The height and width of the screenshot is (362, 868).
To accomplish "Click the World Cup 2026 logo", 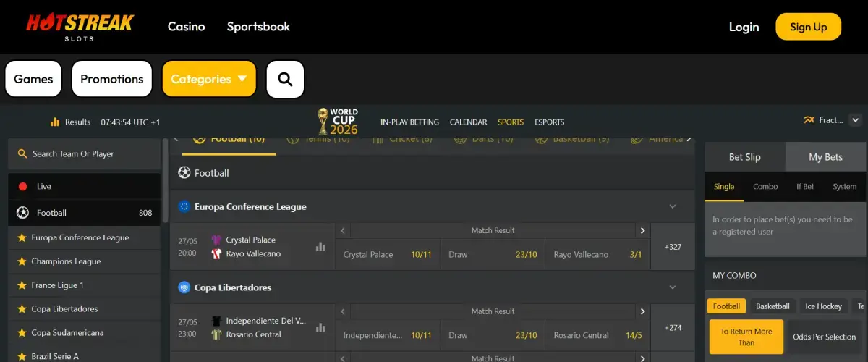I will (x=337, y=122).
